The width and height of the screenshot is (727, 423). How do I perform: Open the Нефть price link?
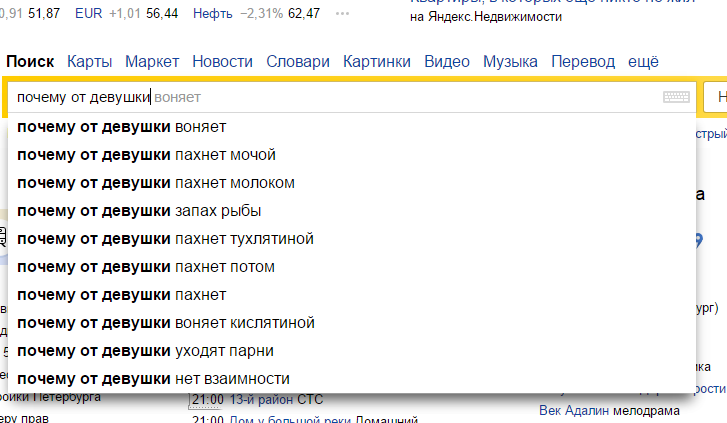point(213,13)
